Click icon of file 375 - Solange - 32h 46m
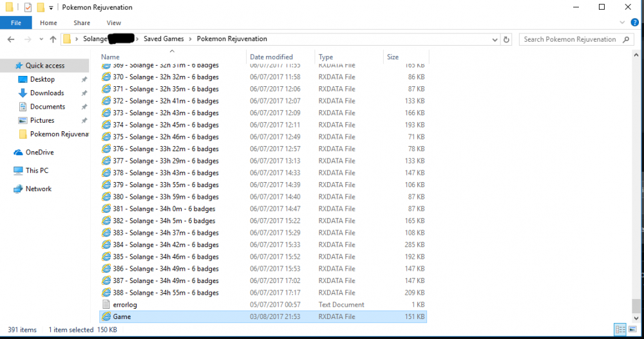644x339 pixels. [106, 137]
